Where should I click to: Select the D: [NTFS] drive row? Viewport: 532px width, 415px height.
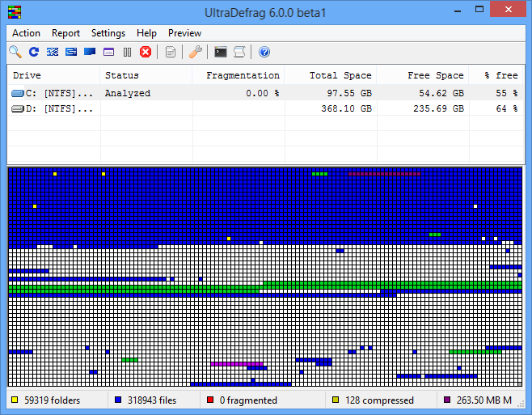[266, 108]
